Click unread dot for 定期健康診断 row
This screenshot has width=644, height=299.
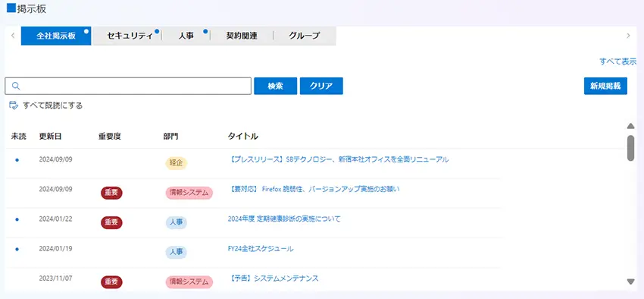(17, 219)
